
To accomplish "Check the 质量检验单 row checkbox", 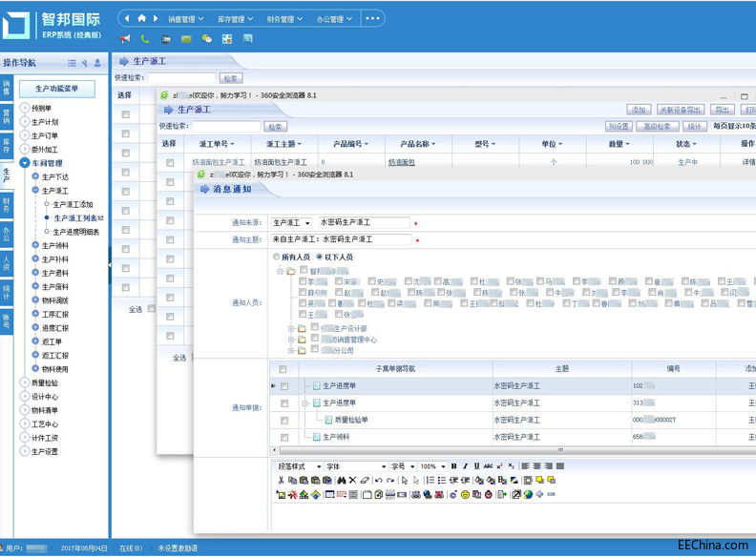I will click(284, 421).
